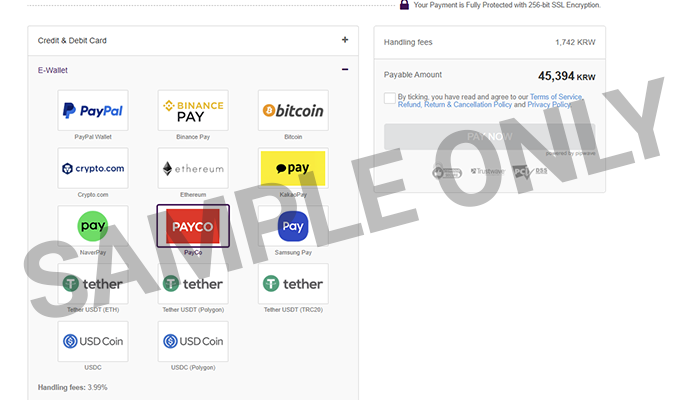Screen dimensions: 700x400
Task: Select USDC USD Coin option
Action: tap(93, 341)
